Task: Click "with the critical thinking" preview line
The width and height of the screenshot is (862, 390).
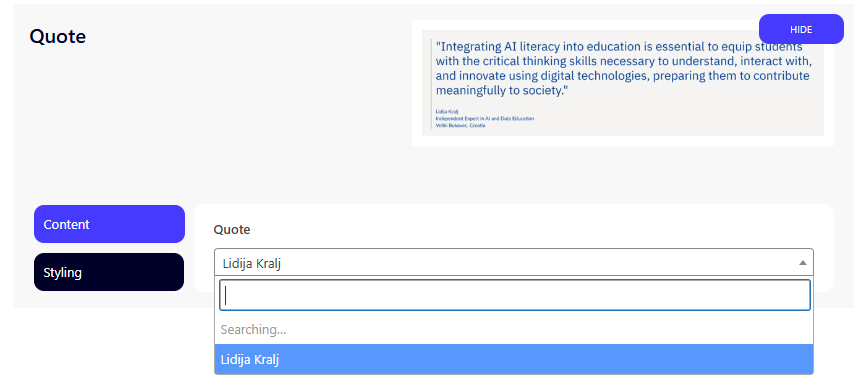Action: click(623, 61)
